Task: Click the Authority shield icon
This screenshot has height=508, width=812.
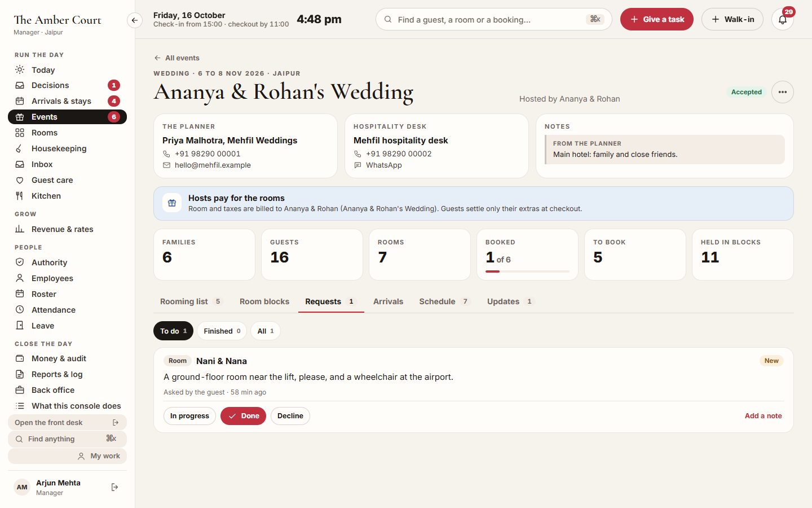Action: point(20,262)
